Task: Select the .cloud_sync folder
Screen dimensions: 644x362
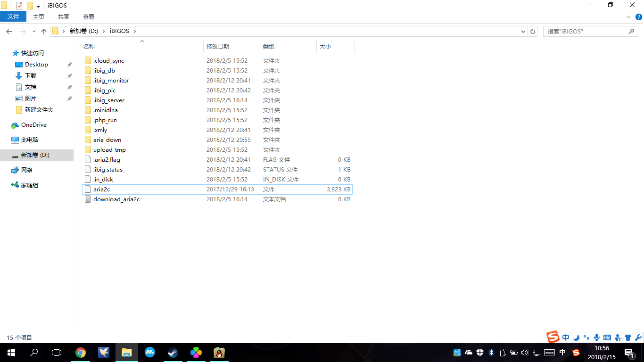Action: click(108, 61)
